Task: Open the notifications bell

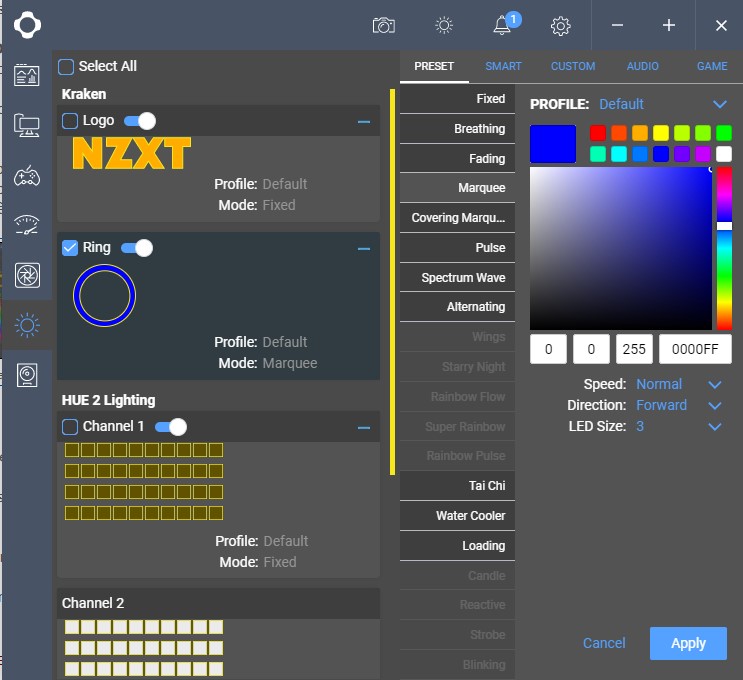Action: (x=502, y=25)
